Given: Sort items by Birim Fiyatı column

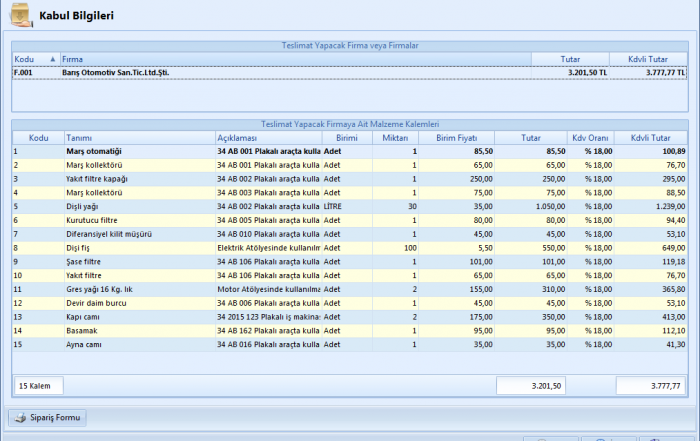Looking at the screenshot, I should click(456, 137).
